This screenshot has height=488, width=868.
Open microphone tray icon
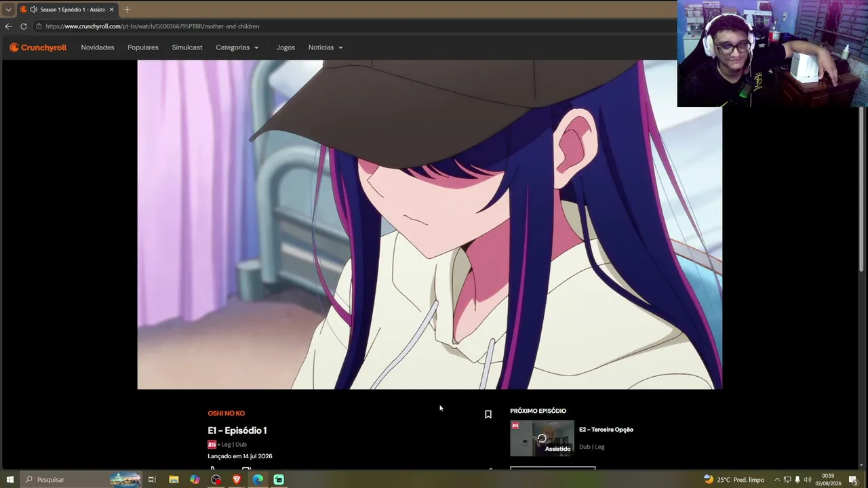pyautogui.click(x=797, y=480)
